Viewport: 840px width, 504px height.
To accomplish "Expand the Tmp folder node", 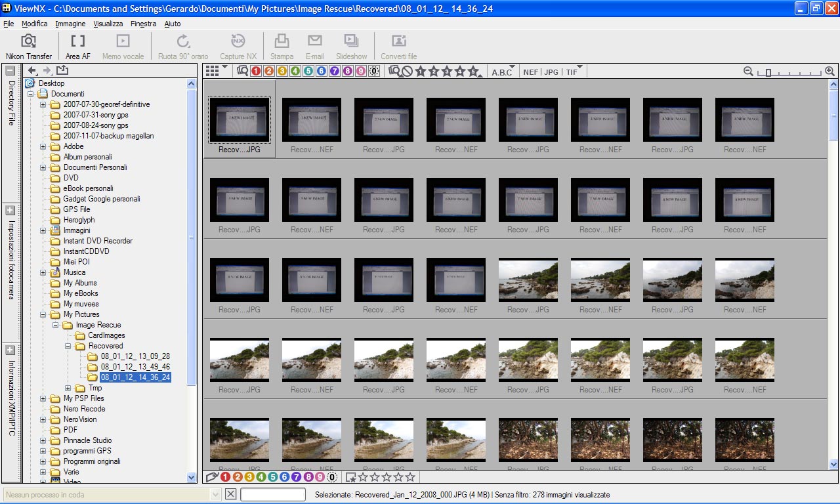I will click(68, 388).
